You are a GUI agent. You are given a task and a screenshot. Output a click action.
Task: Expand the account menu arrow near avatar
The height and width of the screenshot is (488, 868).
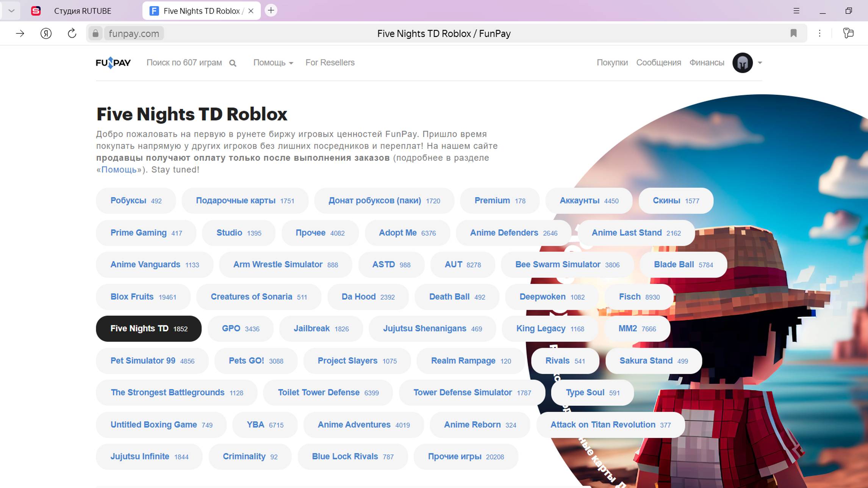[760, 63]
